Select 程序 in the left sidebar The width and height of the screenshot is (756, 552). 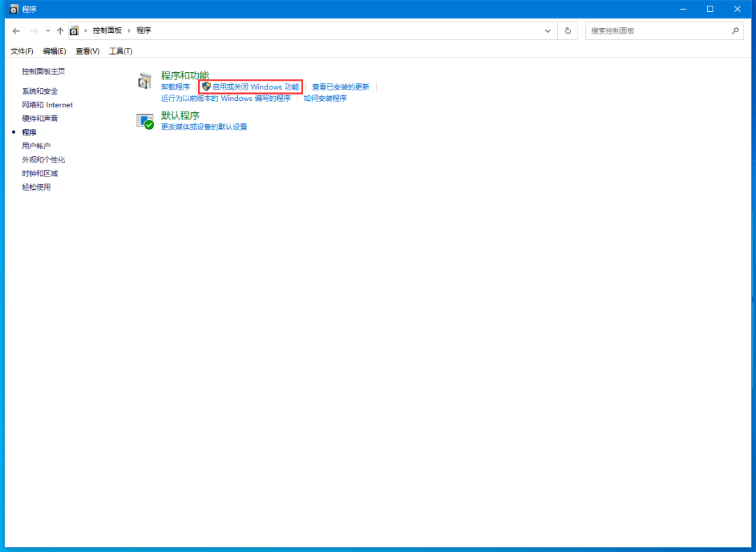pos(29,132)
